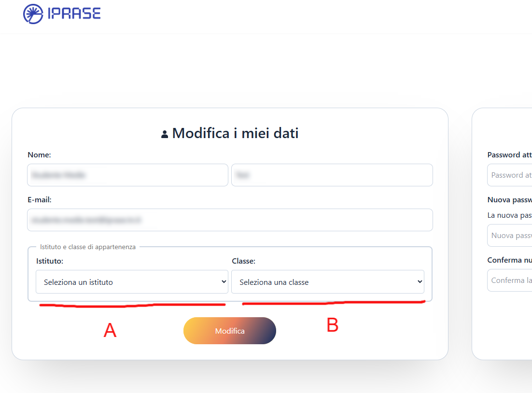Image resolution: width=532 pixels, height=393 pixels.
Task: Click the "Nuova passw" placeholder input
Action: pos(510,236)
